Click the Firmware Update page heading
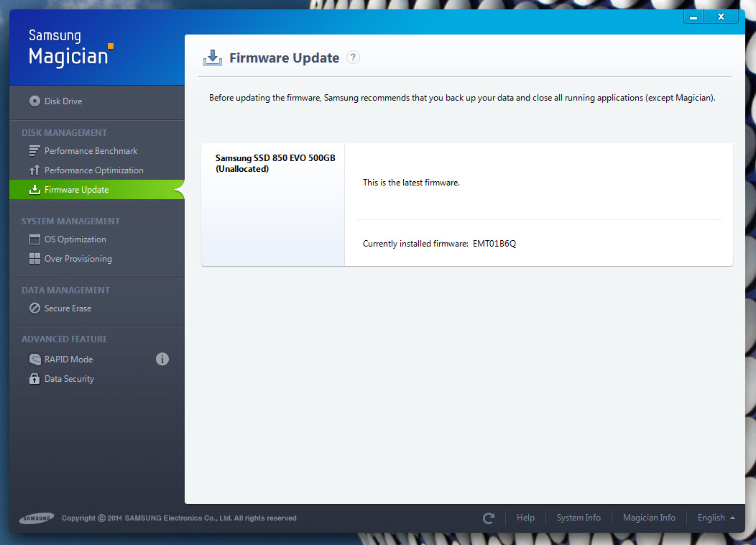The image size is (756, 545). (x=285, y=58)
